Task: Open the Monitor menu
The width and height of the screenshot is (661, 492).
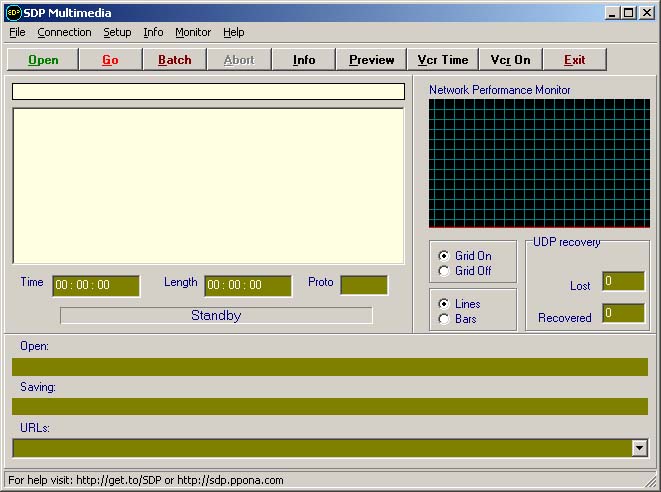Action: pos(193,32)
